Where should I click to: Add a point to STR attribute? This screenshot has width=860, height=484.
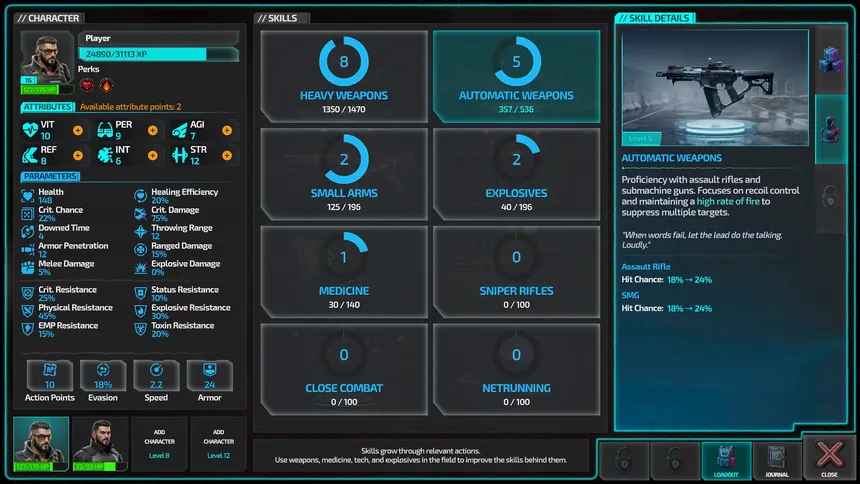tap(227, 156)
